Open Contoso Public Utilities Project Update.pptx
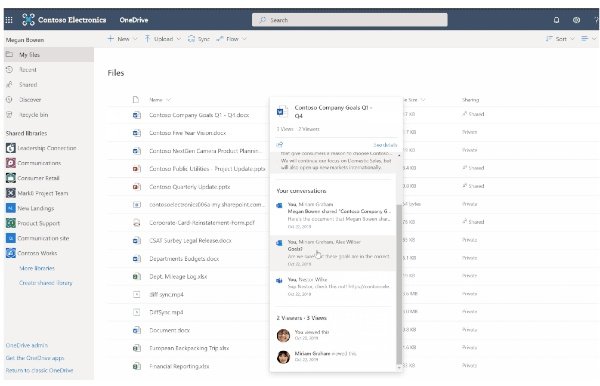Screen dimensions: 600x386 pyautogui.click(x=207, y=169)
